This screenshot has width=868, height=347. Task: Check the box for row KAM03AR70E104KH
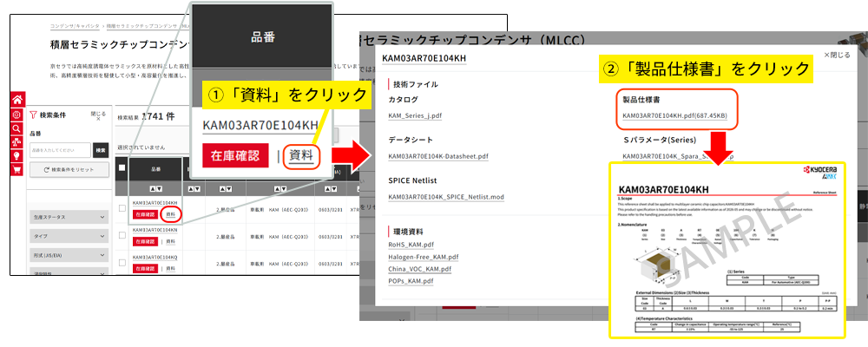(122, 208)
